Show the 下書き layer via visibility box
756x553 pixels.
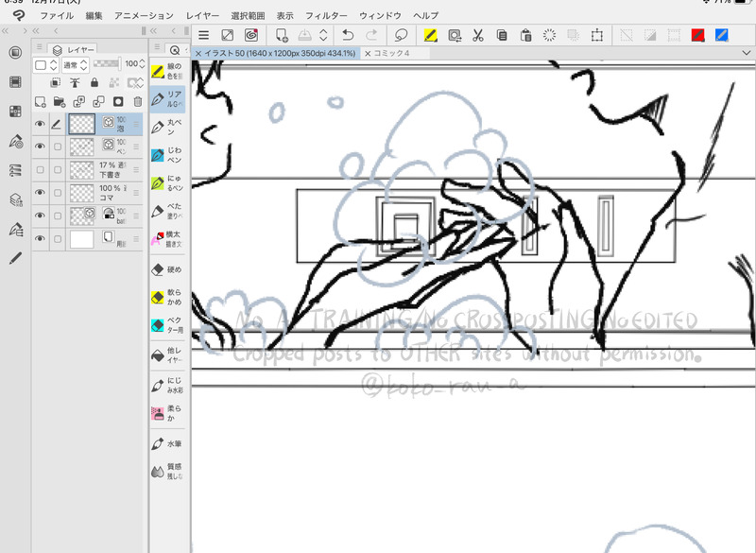pos(40,170)
